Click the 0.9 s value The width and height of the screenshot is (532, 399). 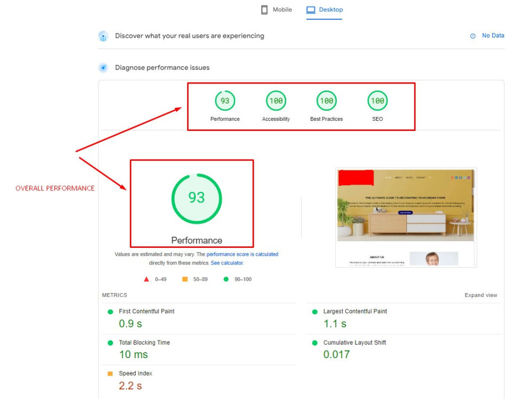point(130,323)
